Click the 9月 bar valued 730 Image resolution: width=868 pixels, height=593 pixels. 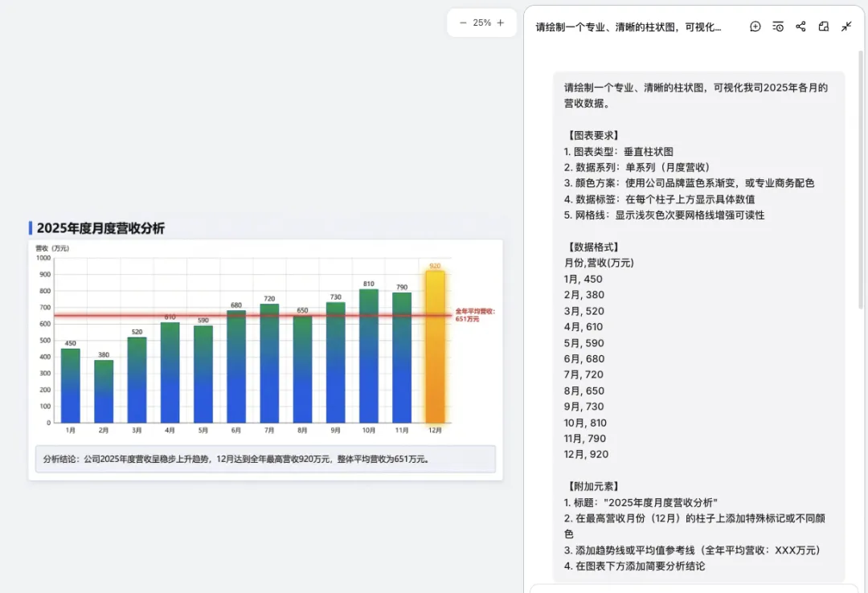point(335,362)
